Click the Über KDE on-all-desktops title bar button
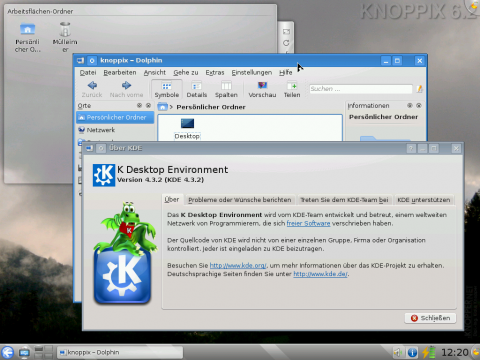The image size is (480, 360). tap(101, 148)
